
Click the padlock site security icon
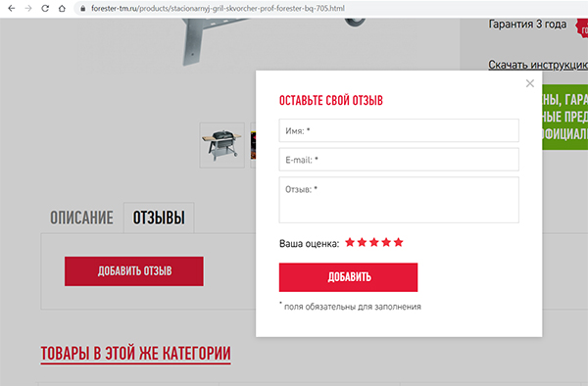click(83, 8)
